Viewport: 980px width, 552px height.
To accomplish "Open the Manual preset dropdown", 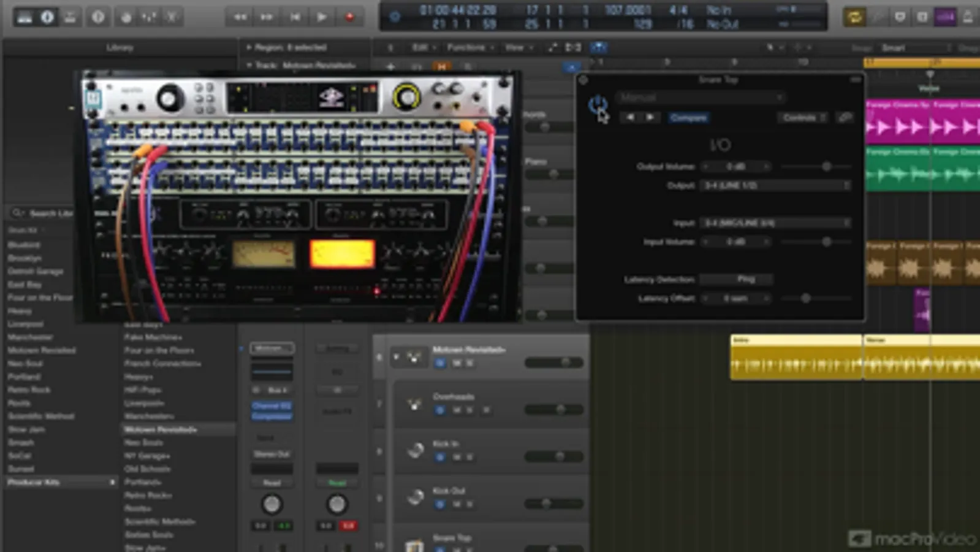I will [701, 97].
